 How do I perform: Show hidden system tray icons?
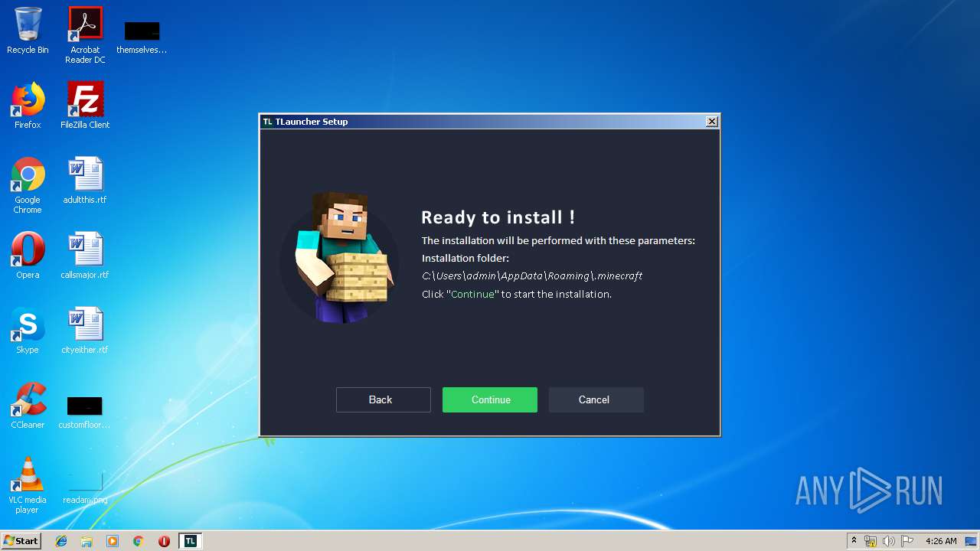point(854,541)
